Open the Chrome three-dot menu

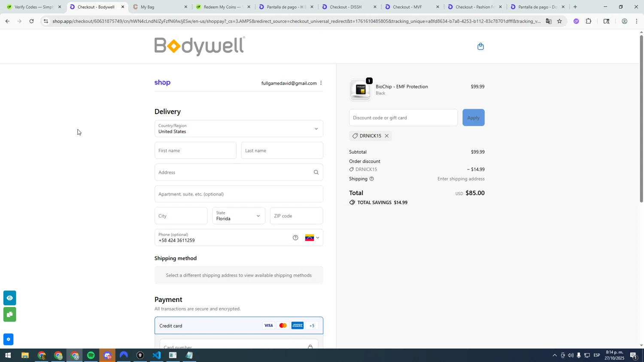pyautogui.click(x=637, y=21)
